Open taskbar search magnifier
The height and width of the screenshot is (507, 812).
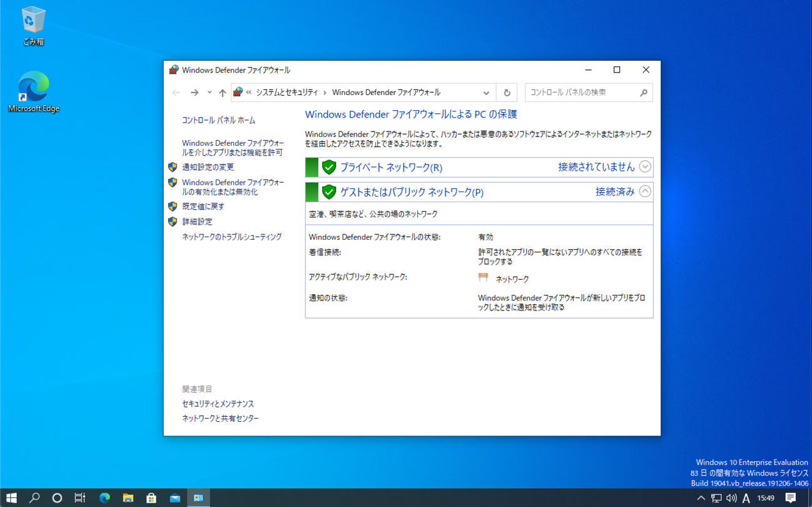(34, 498)
